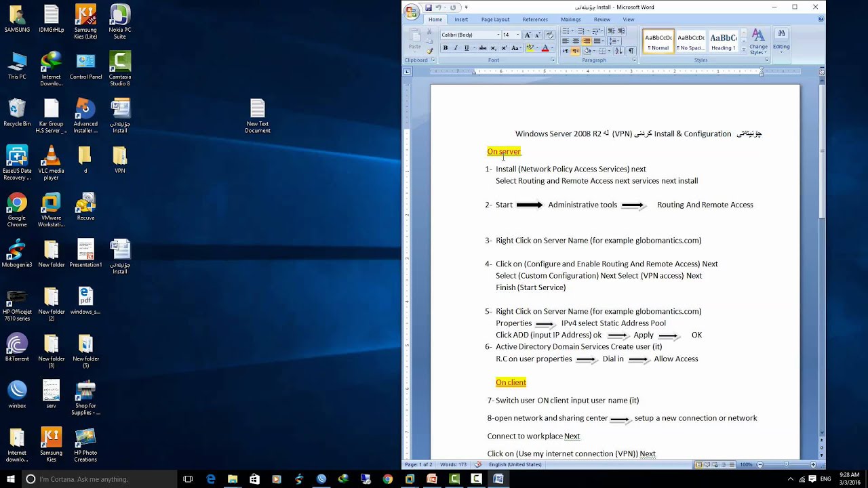Expand the Styles gallery More arrow
Viewport: 868px width, 488px height.
pyautogui.click(x=744, y=49)
